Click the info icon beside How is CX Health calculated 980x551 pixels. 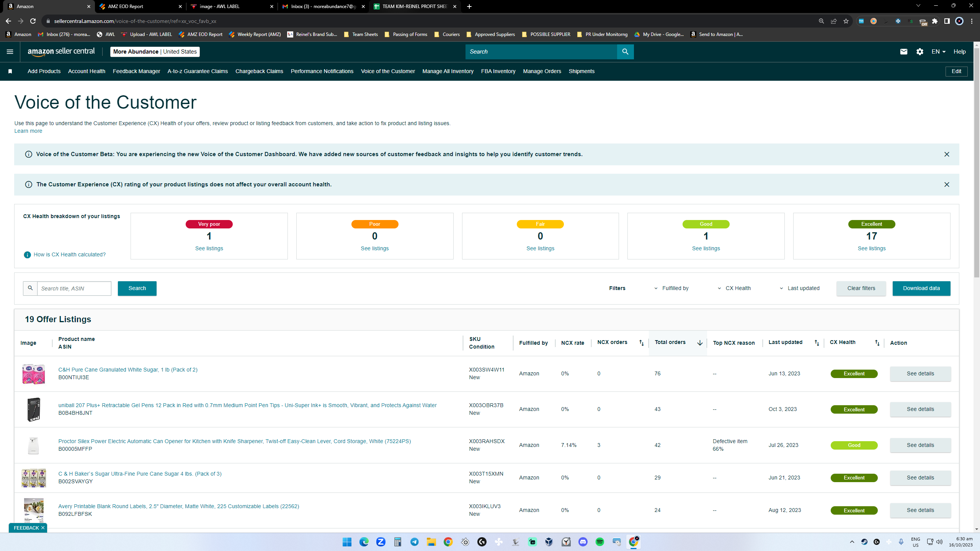[x=27, y=255]
